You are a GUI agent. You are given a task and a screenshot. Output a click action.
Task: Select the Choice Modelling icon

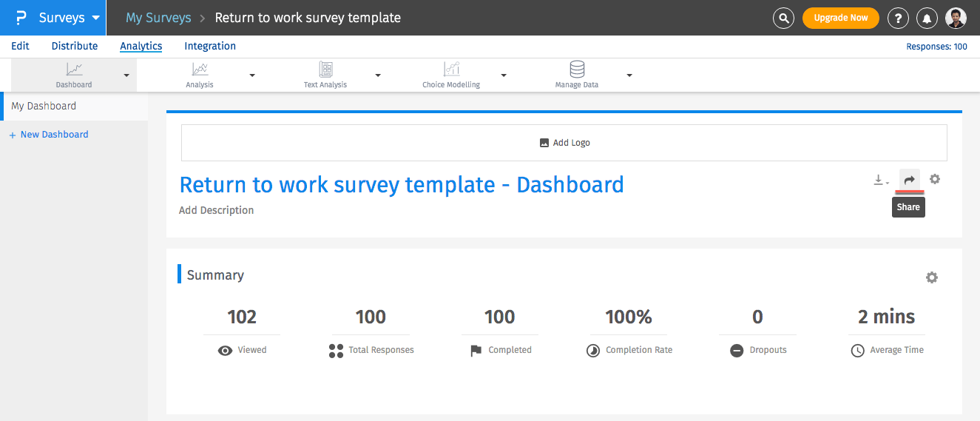pos(451,70)
